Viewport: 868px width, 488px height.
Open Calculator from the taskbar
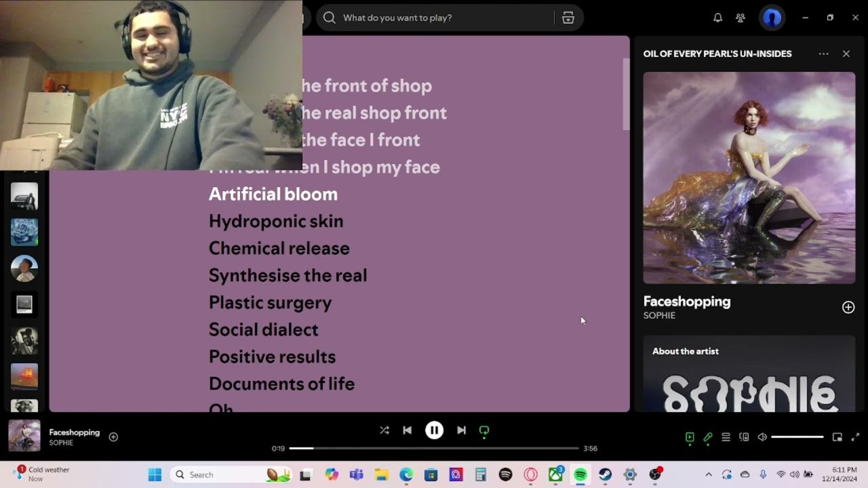[x=481, y=474]
